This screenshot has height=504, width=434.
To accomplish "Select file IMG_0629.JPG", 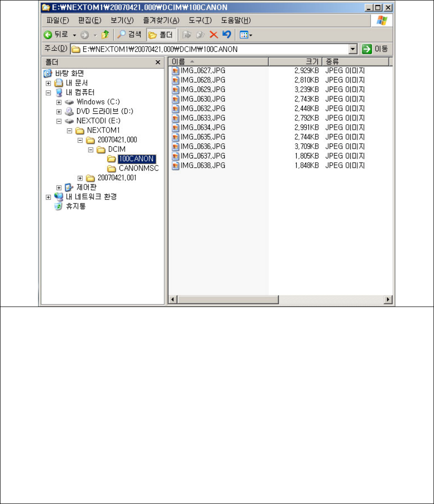I will click(x=203, y=90).
